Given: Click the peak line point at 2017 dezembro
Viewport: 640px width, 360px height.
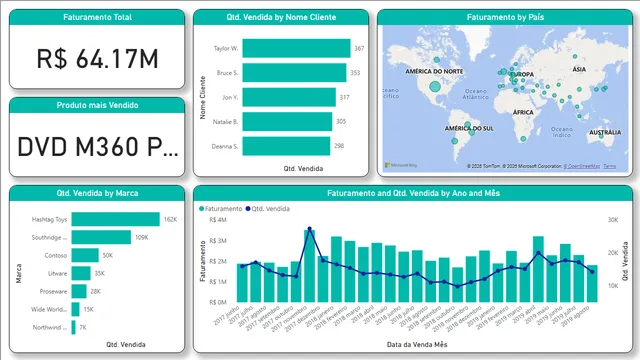Looking at the screenshot, I should pos(309,229).
